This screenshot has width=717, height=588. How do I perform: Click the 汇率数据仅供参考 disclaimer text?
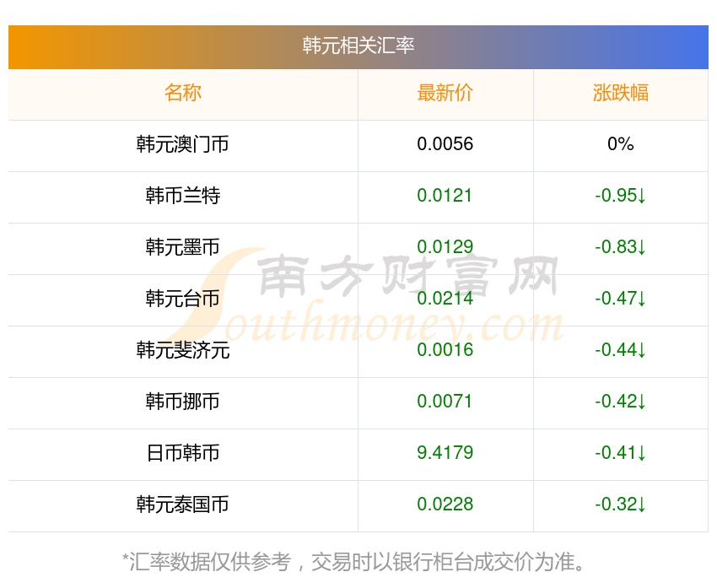(x=354, y=561)
